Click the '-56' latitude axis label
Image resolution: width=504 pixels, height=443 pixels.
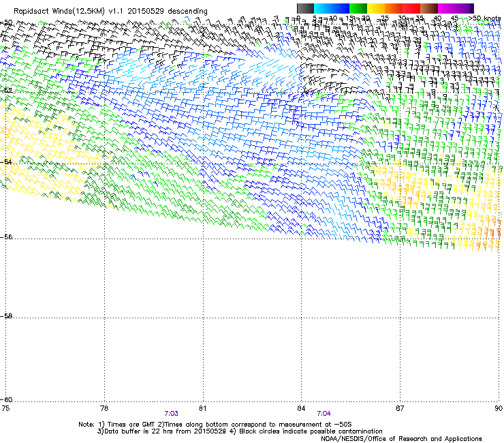(x=6, y=236)
